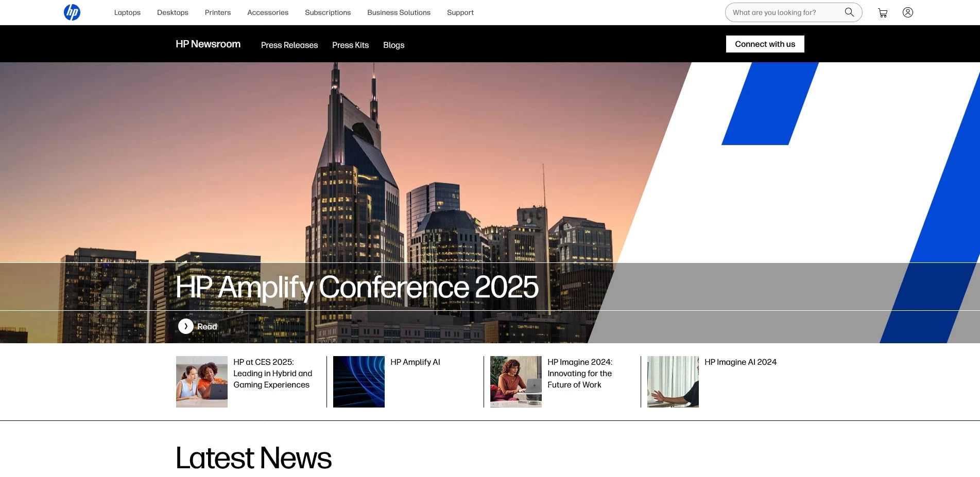Open the user account icon
This screenshot has height=477, width=980.
click(908, 12)
